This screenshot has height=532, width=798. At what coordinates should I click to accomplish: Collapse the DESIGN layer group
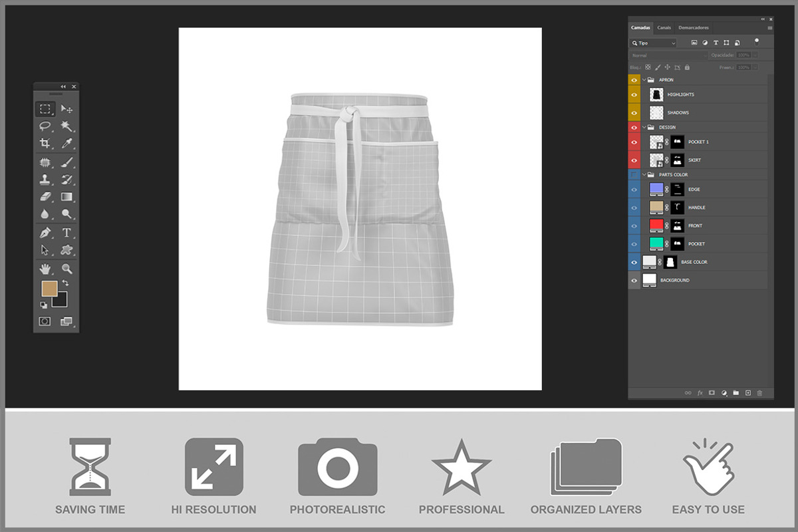click(x=644, y=127)
